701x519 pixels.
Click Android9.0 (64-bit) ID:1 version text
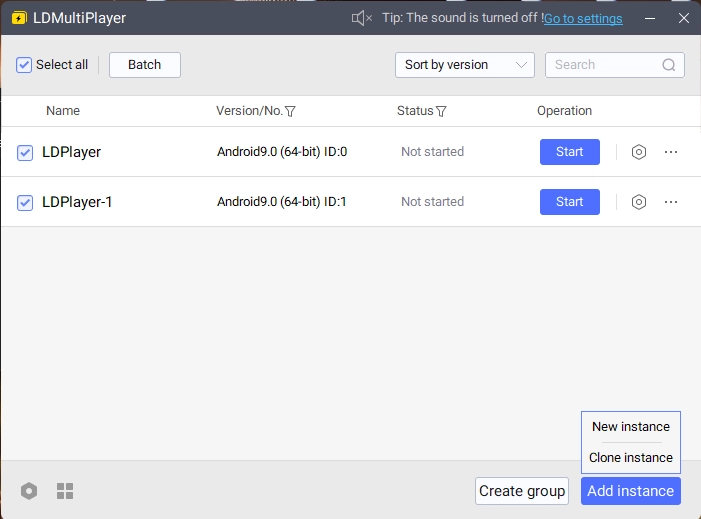(x=282, y=202)
